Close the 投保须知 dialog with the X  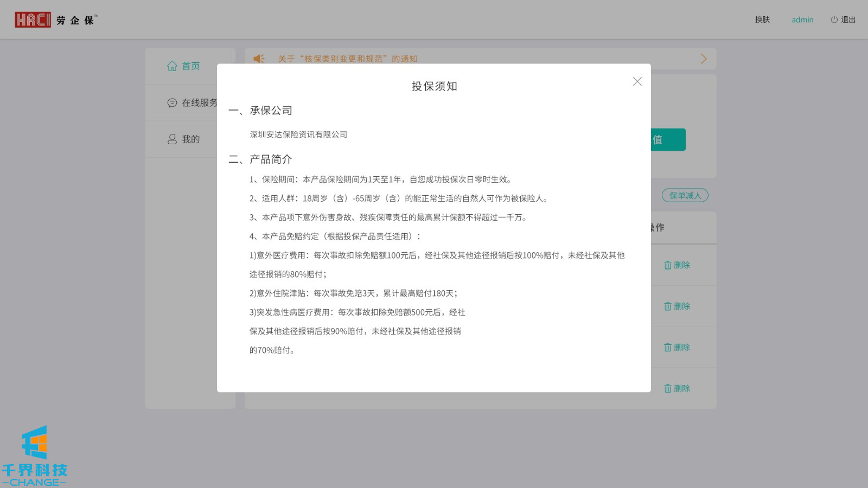(x=637, y=81)
